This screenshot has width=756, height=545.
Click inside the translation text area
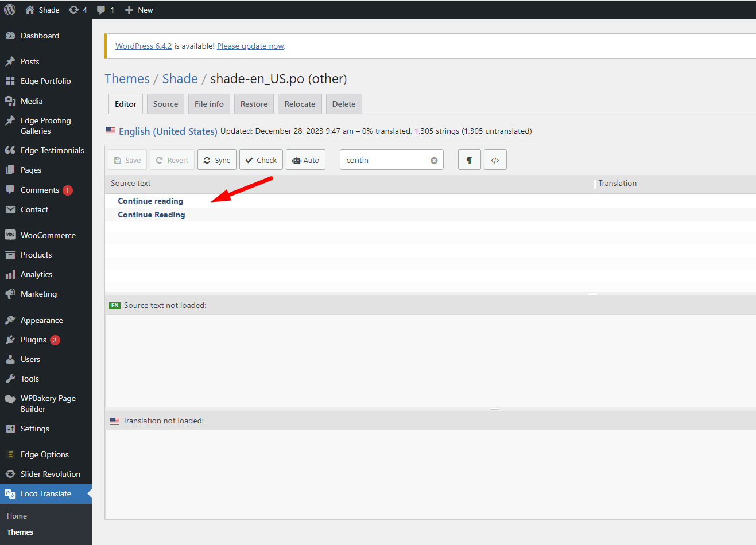pyautogui.click(x=431, y=474)
